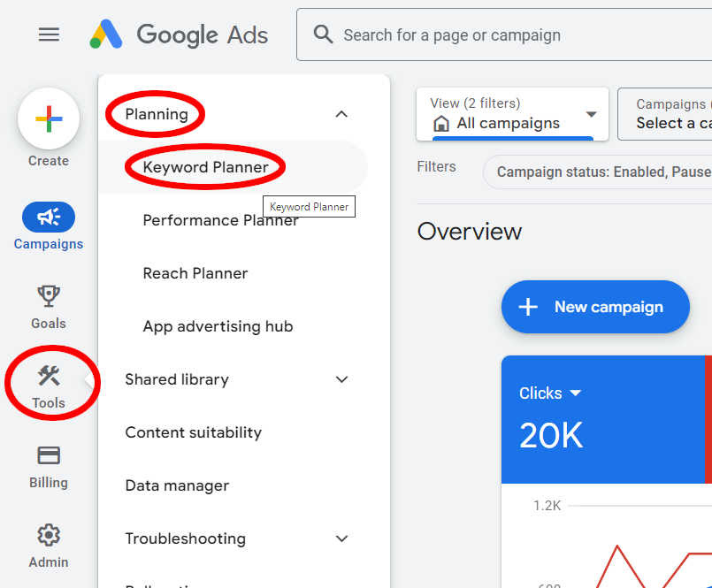712x588 pixels.
Task: Open the Clicks metric dropdown
Action: pyautogui.click(x=550, y=393)
